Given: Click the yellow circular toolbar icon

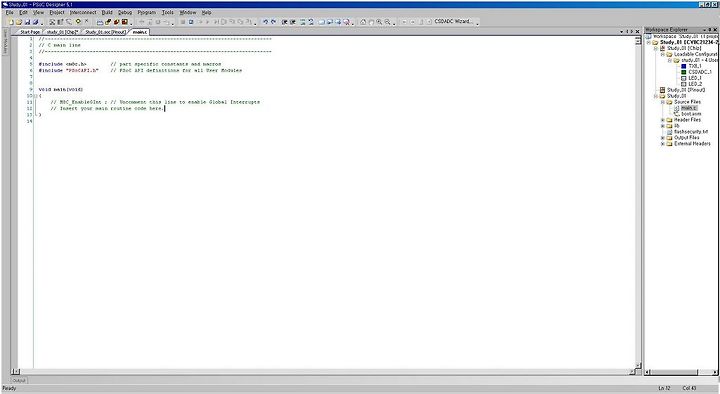Looking at the screenshot, I should click(x=78, y=21).
